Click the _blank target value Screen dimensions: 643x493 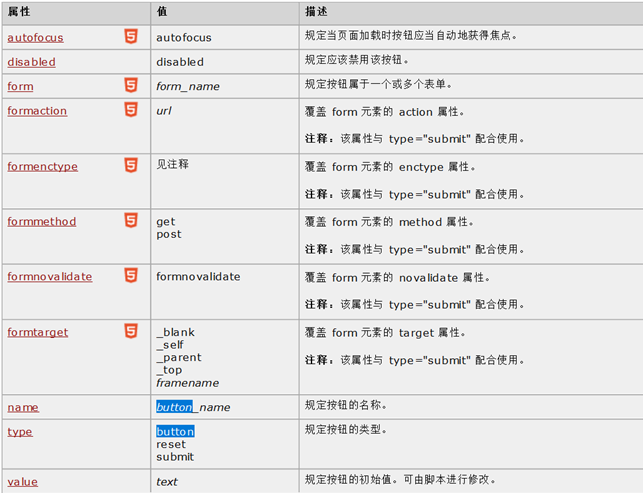tap(176, 332)
